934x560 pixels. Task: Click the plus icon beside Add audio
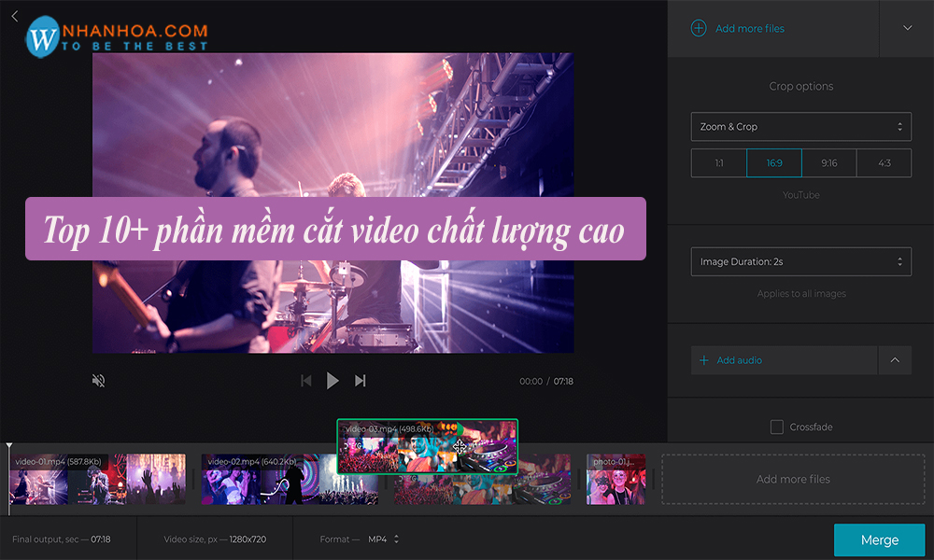(702, 360)
